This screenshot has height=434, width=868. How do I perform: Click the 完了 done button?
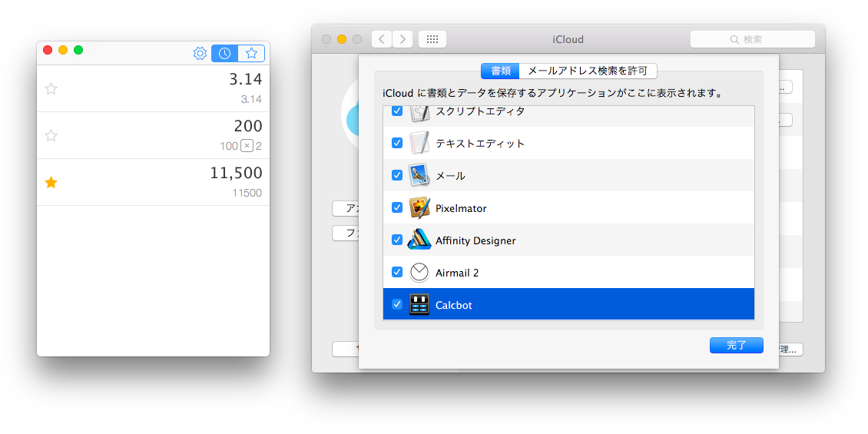pyautogui.click(x=736, y=346)
